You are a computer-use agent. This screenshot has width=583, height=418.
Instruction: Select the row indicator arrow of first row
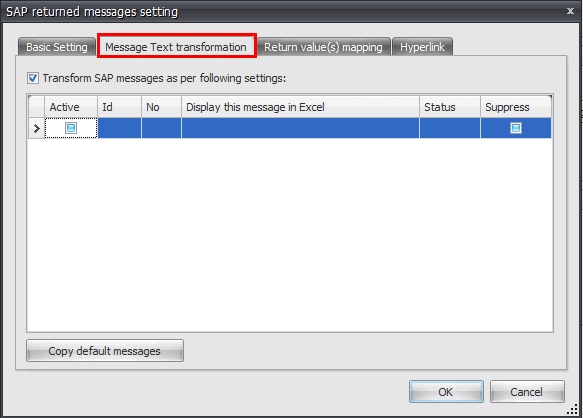pos(36,128)
